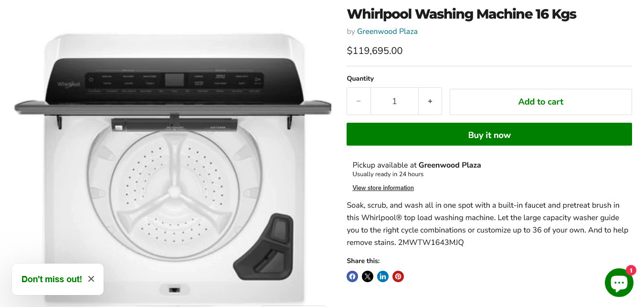Click the chat unread notification badge
644x307 pixels.
click(x=631, y=271)
